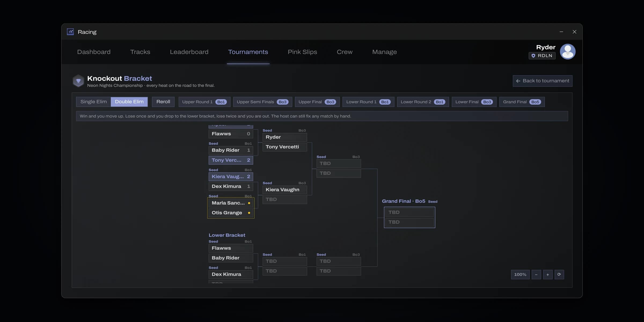This screenshot has width=644, height=322.
Task: Minimize the Racing window
Action: tap(561, 32)
